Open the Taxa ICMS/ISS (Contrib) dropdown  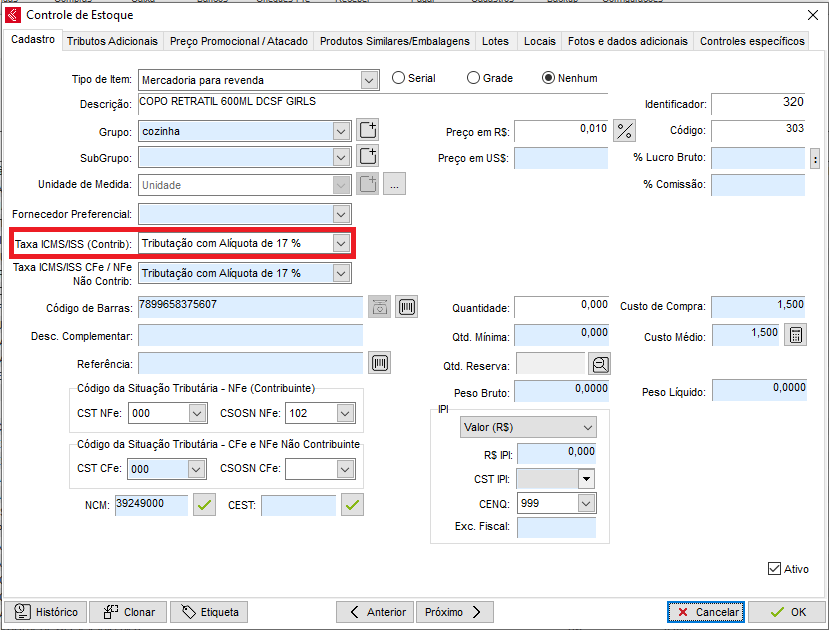point(342,243)
